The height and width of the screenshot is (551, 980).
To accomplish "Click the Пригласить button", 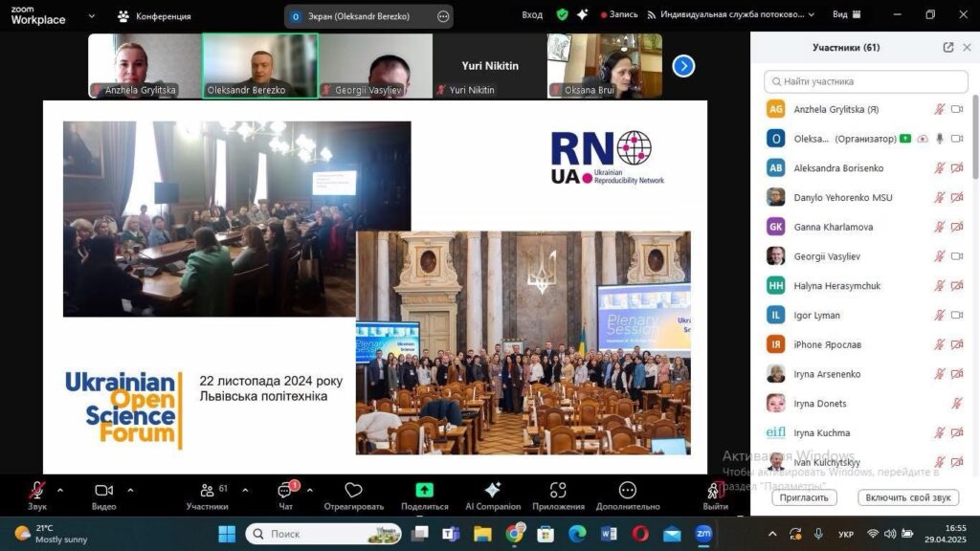I will point(804,497).
